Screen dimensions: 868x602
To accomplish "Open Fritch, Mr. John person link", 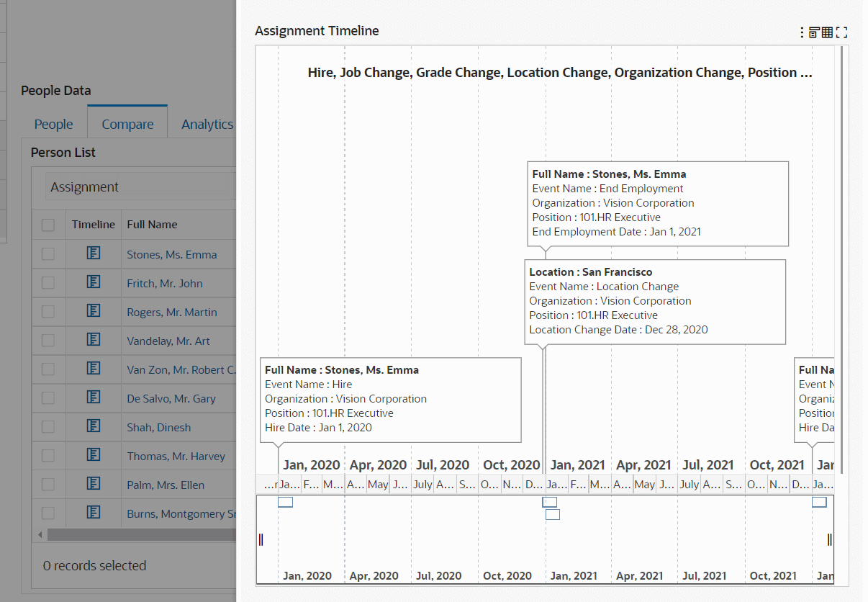I will (165, 283).
